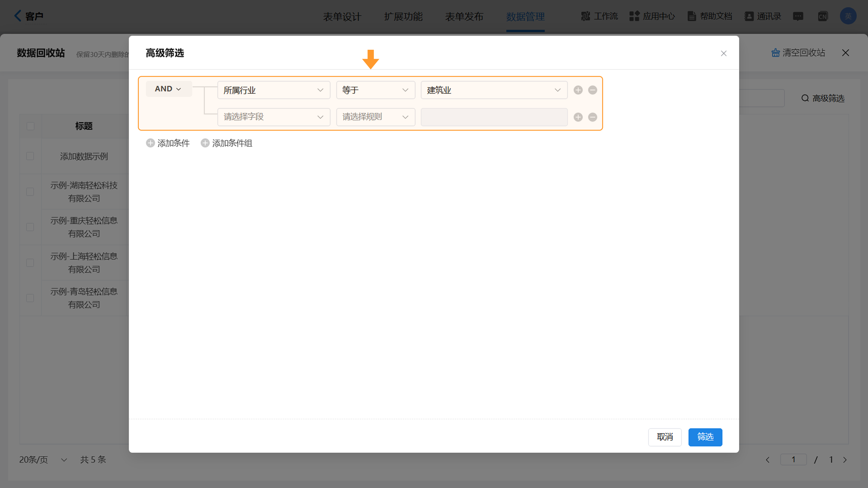Check the 示例-青岛轻松信息有限公司 row checkbox
The height and width of the screenshot is (488, 868).
[30, 298]
